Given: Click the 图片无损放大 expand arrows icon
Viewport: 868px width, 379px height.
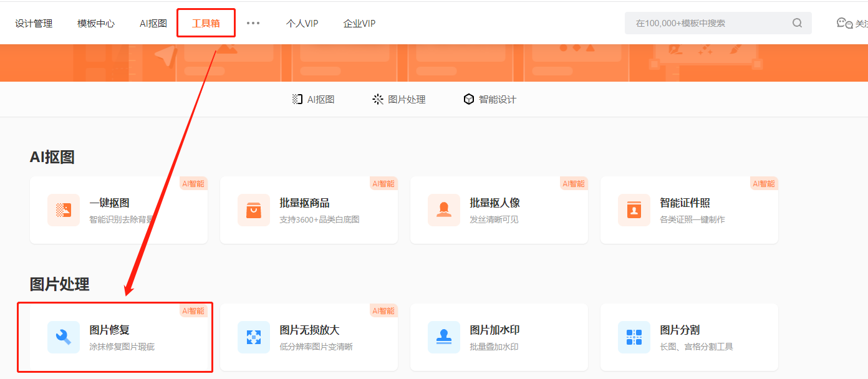Looking at the screenshot, I should (254, 337).
